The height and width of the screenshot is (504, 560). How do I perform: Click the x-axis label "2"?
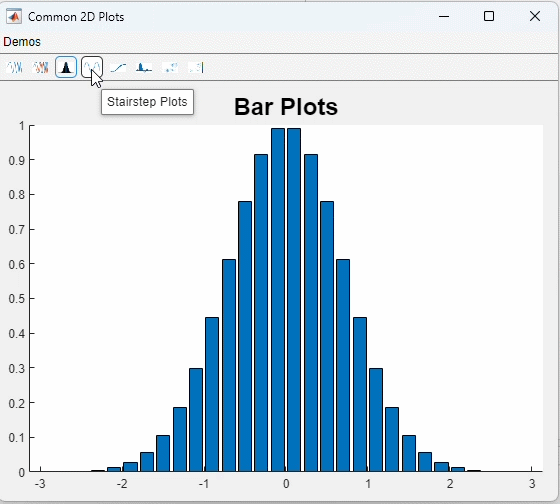[450, 484]
